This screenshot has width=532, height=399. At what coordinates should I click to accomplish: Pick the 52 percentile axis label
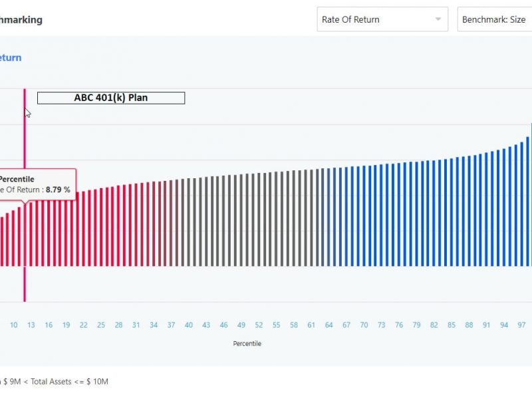pyautogui.click(x=259, y=325)
